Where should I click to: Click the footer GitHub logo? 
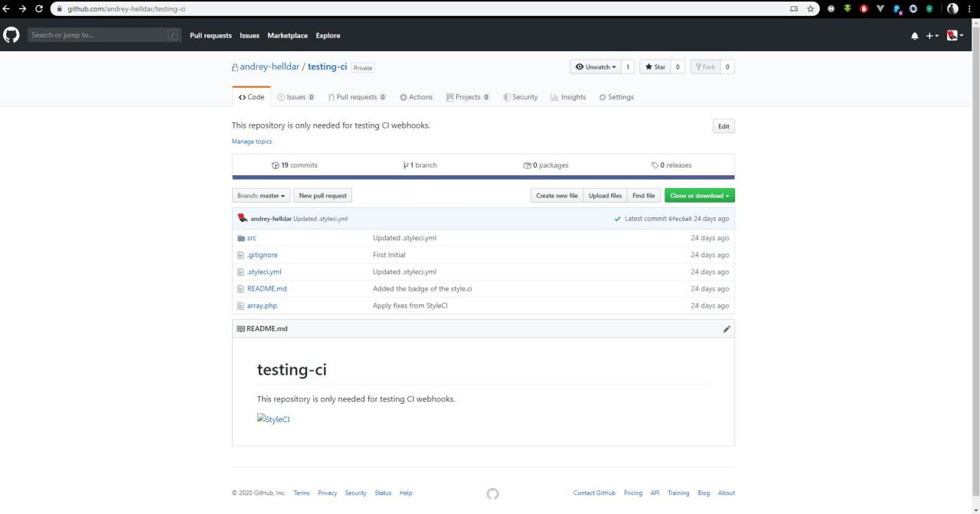tap(492, 493)
